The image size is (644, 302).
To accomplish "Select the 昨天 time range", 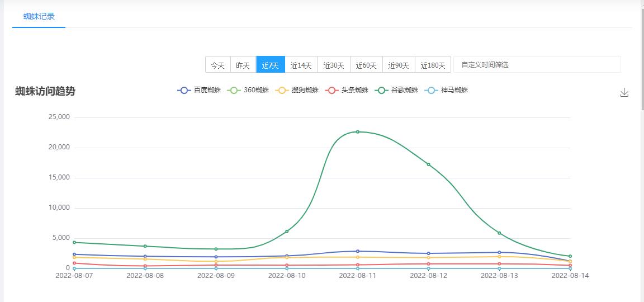I will tap(243, 65).
